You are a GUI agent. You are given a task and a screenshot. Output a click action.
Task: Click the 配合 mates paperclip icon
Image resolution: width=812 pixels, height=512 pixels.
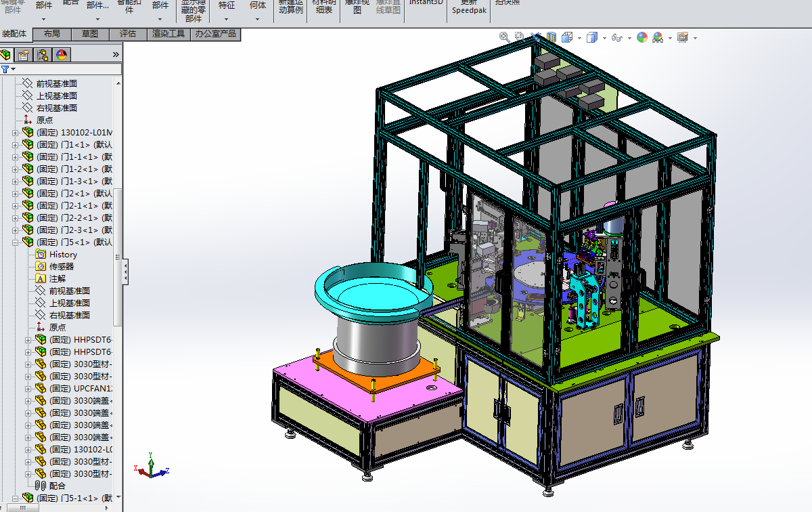41,486
